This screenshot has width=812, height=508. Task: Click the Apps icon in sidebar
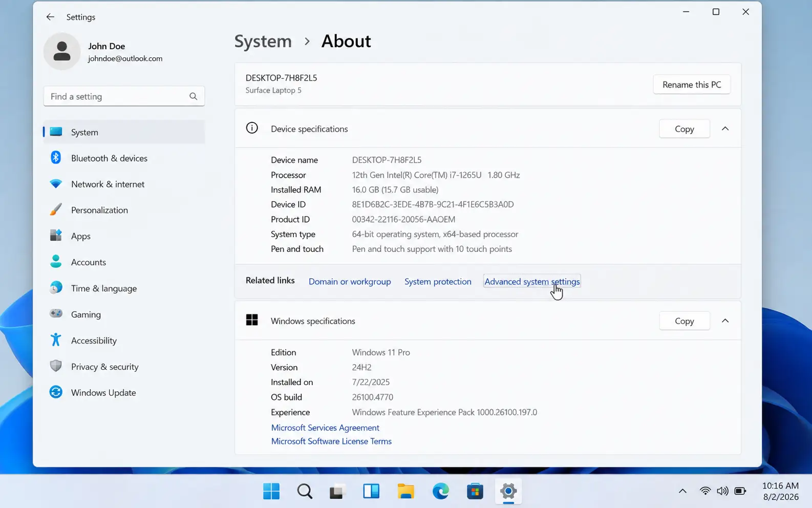click(56, 236)
